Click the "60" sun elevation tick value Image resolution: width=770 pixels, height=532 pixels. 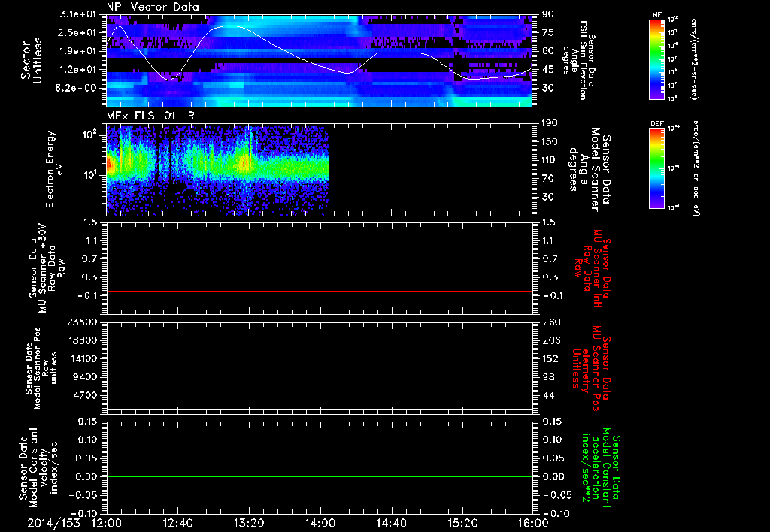tap(548, 51)
